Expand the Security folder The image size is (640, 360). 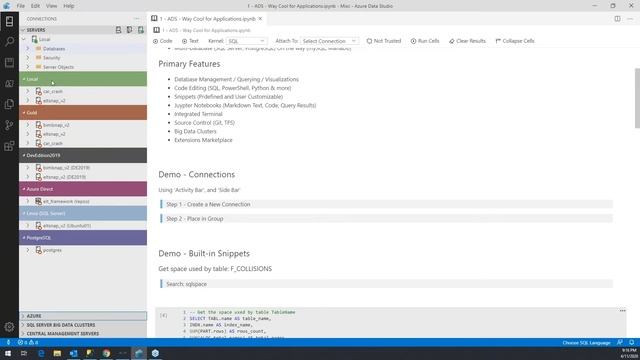[x=28, y=58]
